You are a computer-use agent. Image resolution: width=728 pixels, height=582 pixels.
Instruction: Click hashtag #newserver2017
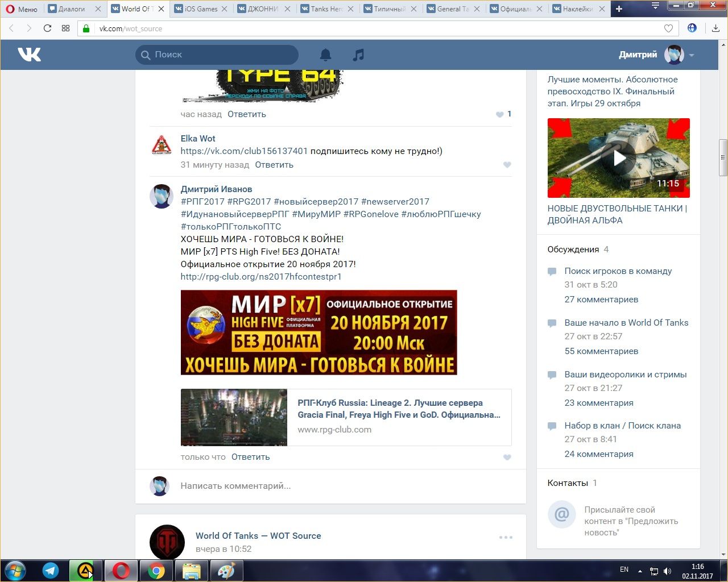(395, 202)
